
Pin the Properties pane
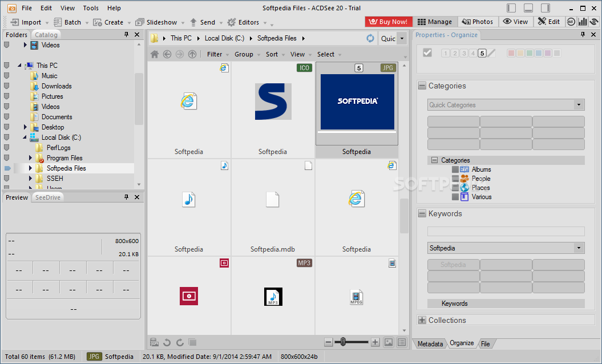[x=583, y=35]
